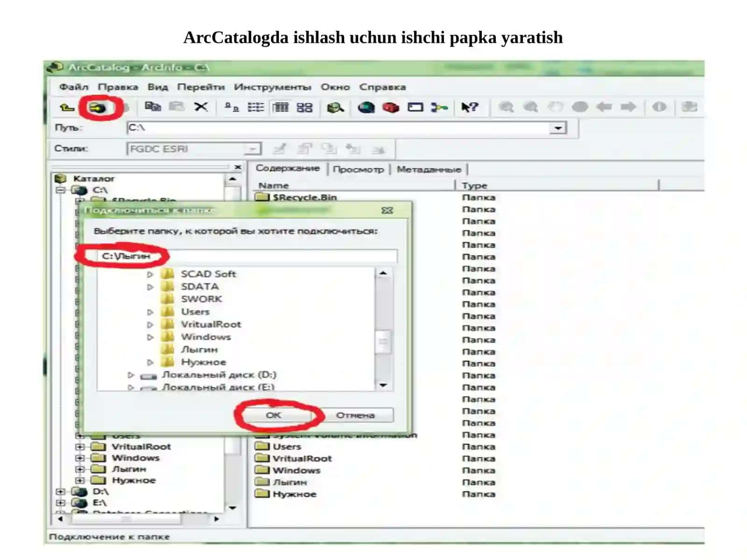Expand E:\ drive in the Catalog tree

coord(60,503)
